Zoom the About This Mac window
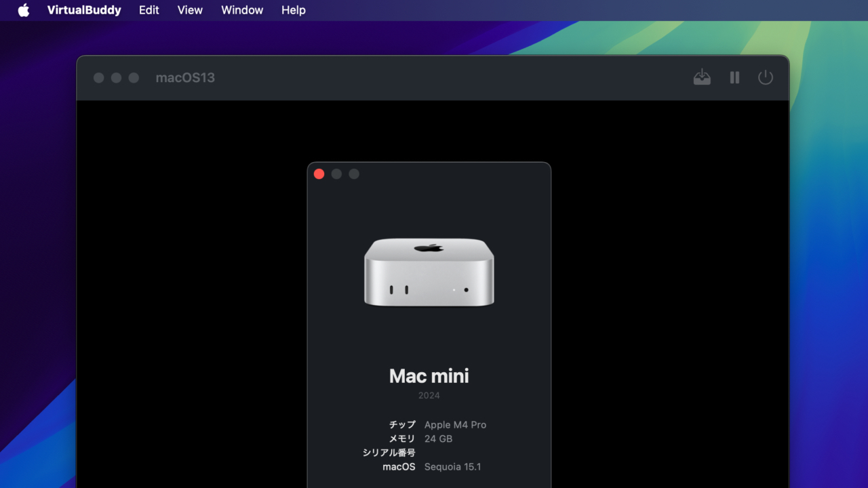The image size is (868, 488). [354, 174]
